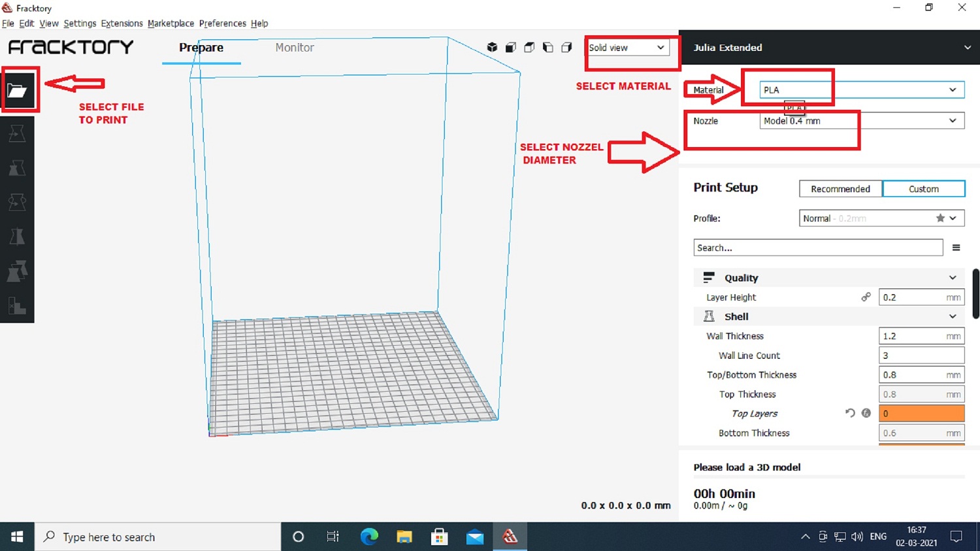The height and width of the screenshot is (551, 980).
Task: Edit the Layer Height value field
Action: coord(921,297)
